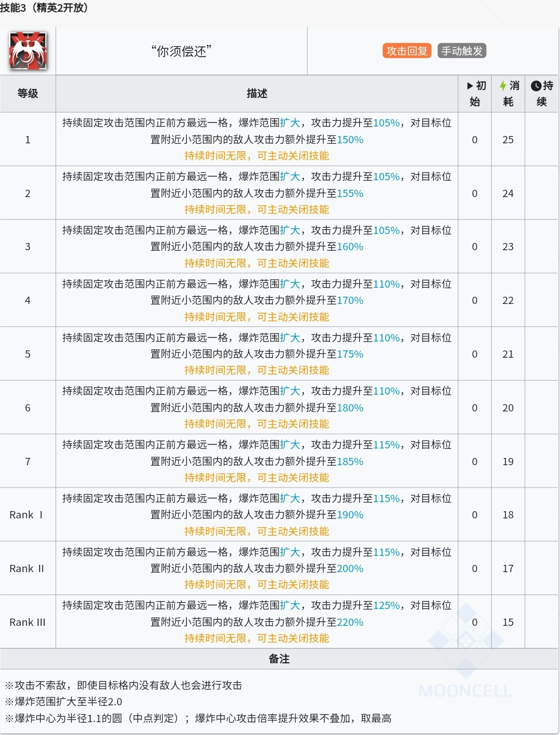The height and width of the screenshot is (735, 560).
Task: Click the Rank III level cell
Action: pos(27,622)
